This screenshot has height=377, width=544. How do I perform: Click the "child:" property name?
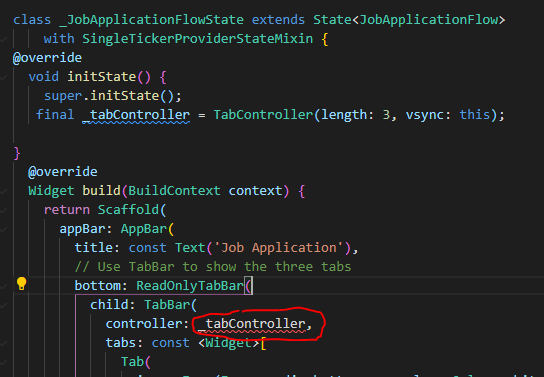pos(113,305)
